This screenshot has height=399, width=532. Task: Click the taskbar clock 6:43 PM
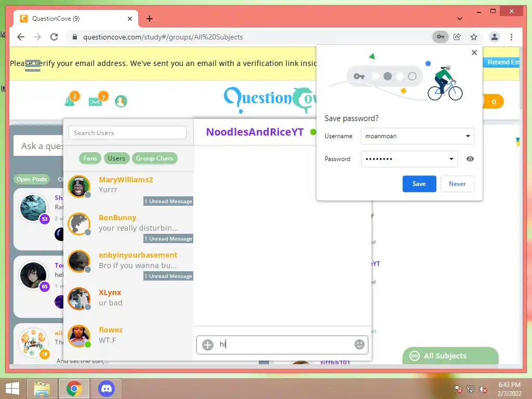[510, 385]
